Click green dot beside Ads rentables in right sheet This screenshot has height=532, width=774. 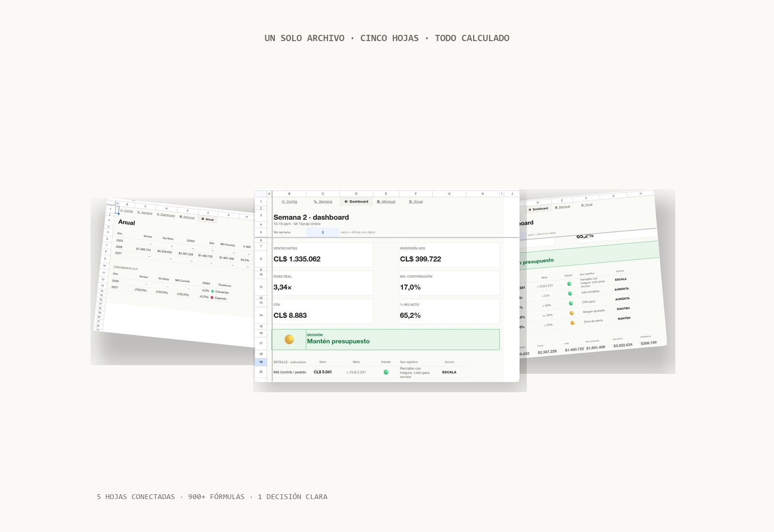pos(570,294)
